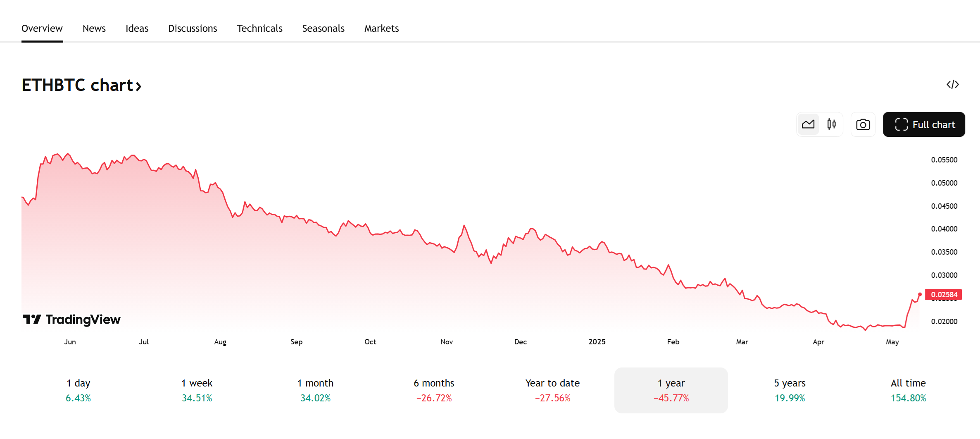Click the fullscreen icon in Full chart
980x439 pixels.
[x=901, y=124]
